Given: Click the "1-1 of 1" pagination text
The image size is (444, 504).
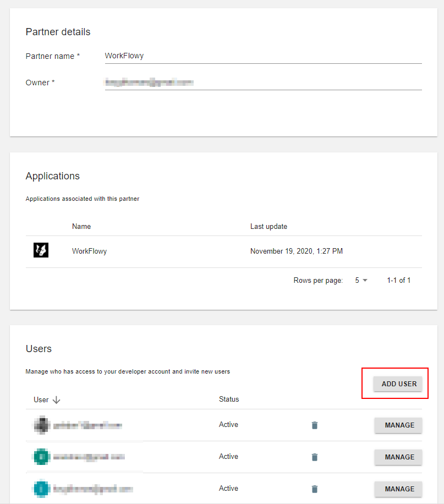Looking at the screenshot, I should 399,280.
